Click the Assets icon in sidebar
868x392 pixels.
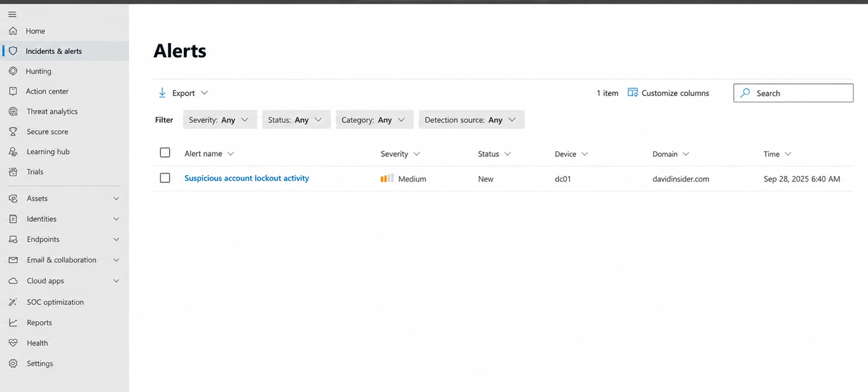pos(13,198)
